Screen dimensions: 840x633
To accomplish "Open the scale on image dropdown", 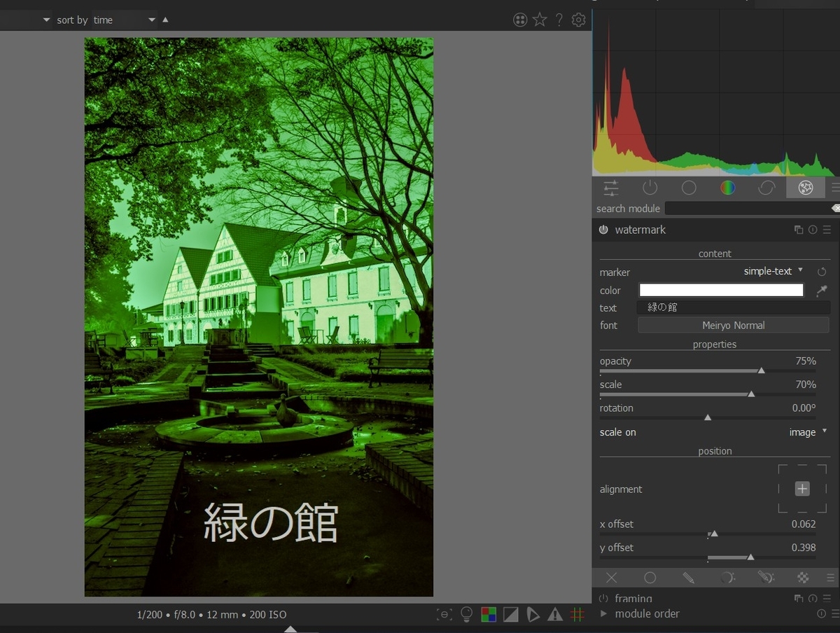I will click(x=808, y=432).
